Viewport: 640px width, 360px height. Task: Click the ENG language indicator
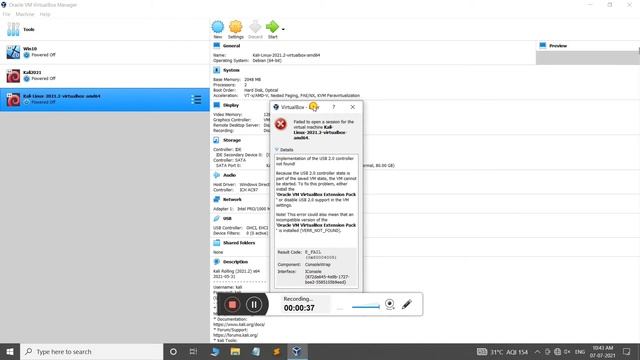point(580,352)
